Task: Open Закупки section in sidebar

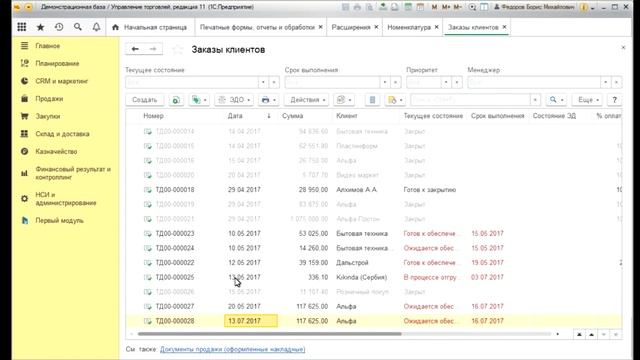Action: click(48, 116)
